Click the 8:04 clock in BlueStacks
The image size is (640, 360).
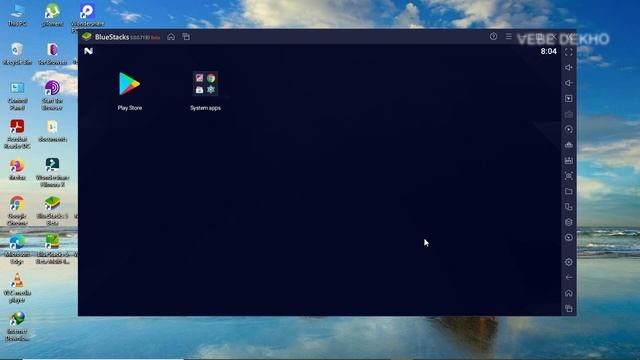(x=549, y=51)
